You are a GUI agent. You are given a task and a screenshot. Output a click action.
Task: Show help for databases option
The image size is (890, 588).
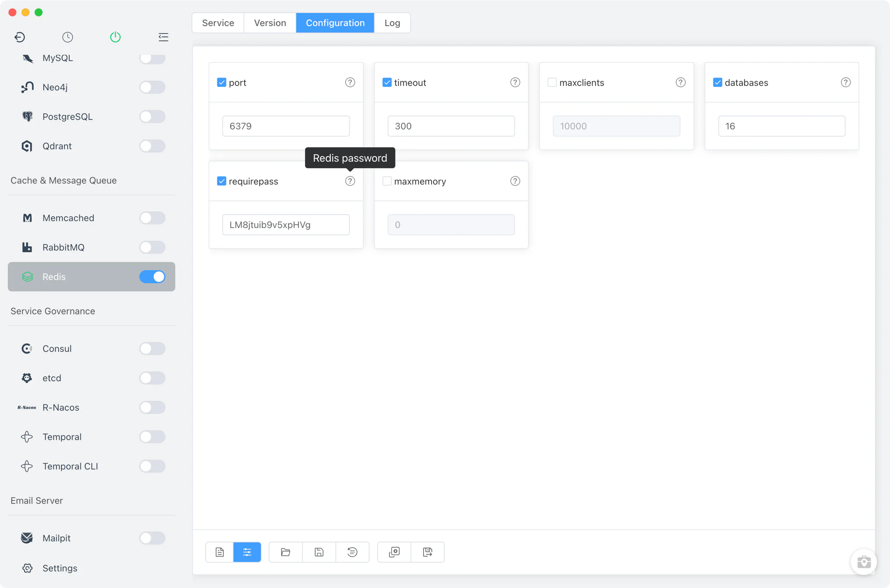click(846, 83)
